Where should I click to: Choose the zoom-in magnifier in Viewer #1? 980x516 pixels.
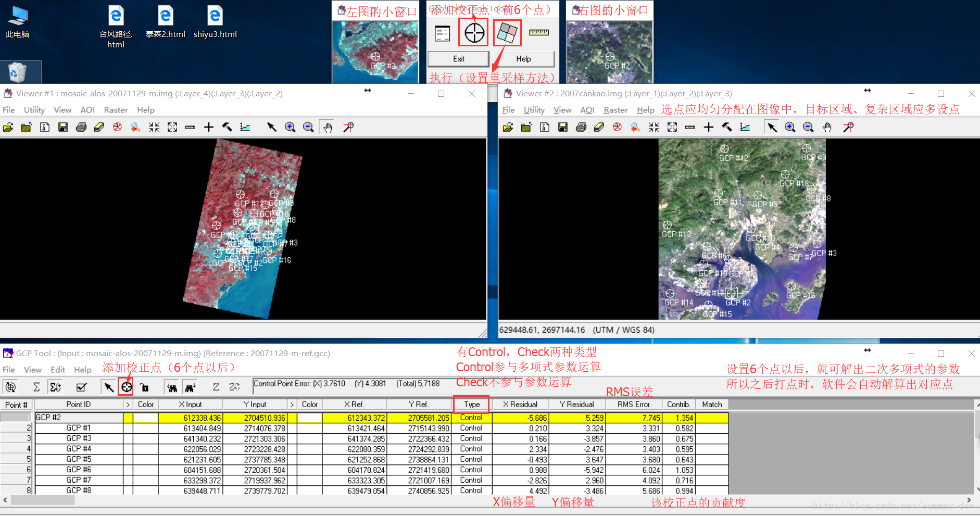(290, 127)
